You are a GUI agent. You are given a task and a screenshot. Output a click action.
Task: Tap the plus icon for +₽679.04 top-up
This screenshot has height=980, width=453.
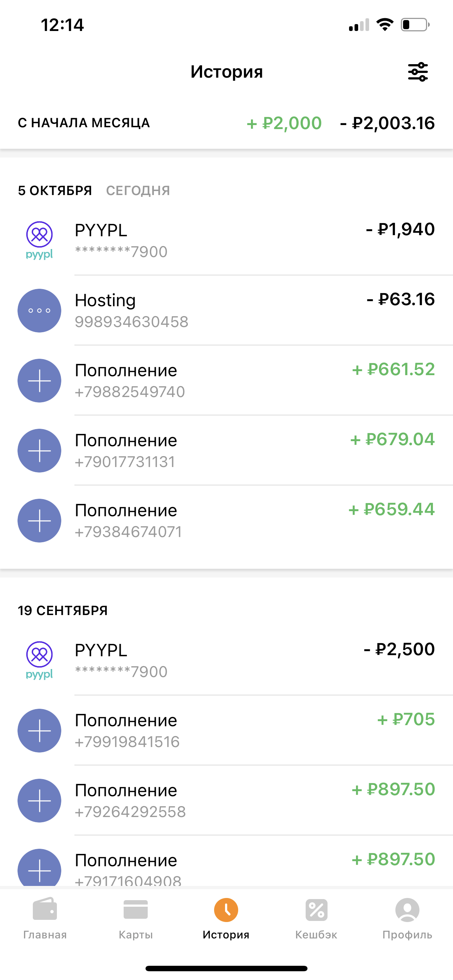[x=39, y=450]
